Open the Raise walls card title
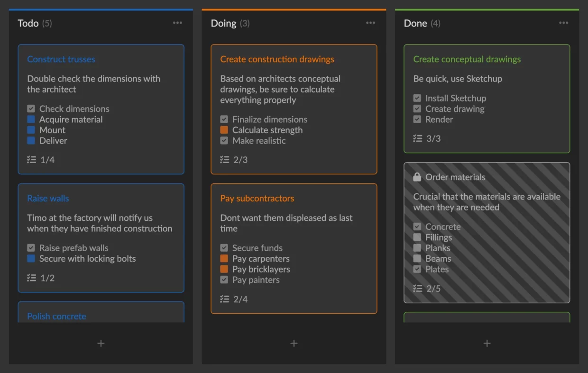The image size is (588, 373). click(x=48, y=199)
